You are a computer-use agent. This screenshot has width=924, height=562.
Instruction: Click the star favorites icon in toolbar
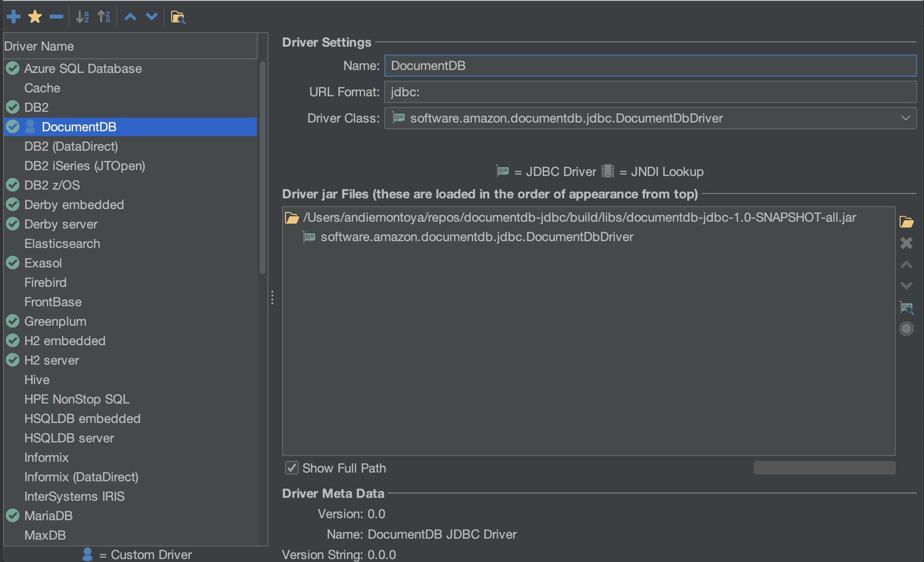pos(35,16)
